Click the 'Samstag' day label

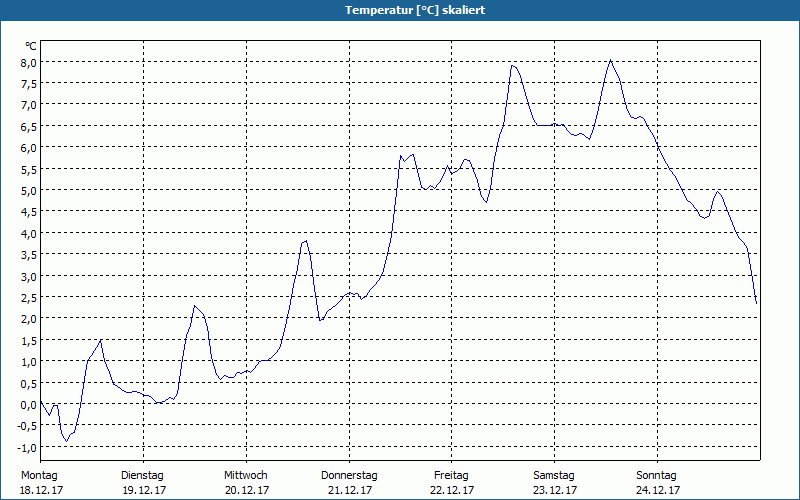click(x=554, y=476)
